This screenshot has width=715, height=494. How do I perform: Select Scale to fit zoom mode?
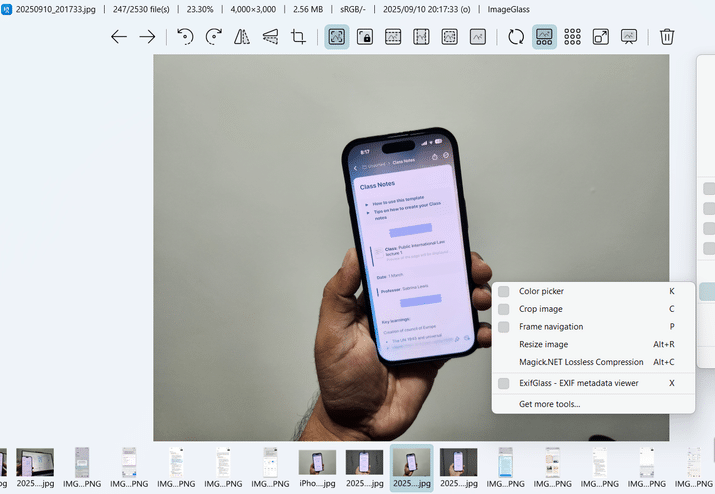[x=450, y=37]
